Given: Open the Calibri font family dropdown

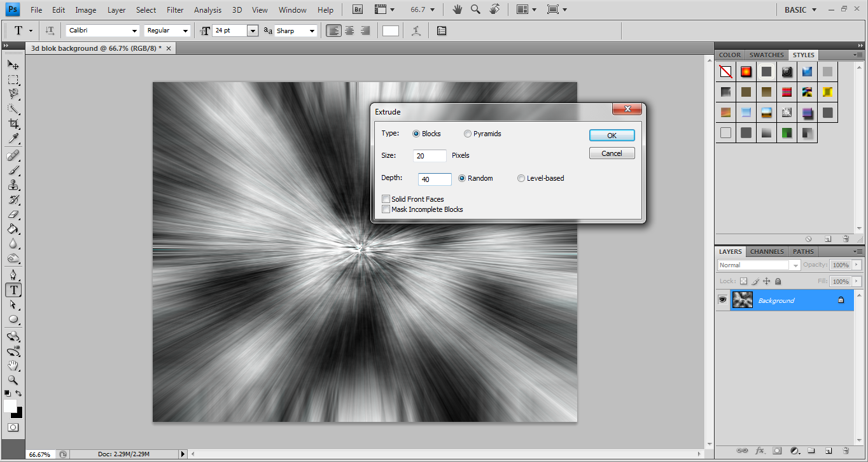Looking at the screenshot, I should (x=134, y=31).
